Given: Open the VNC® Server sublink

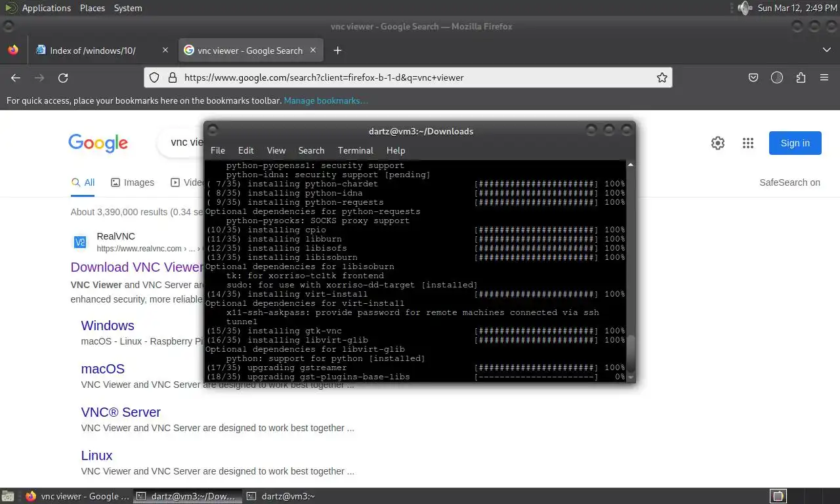Looking at the screenshot, I should (121, 412).
